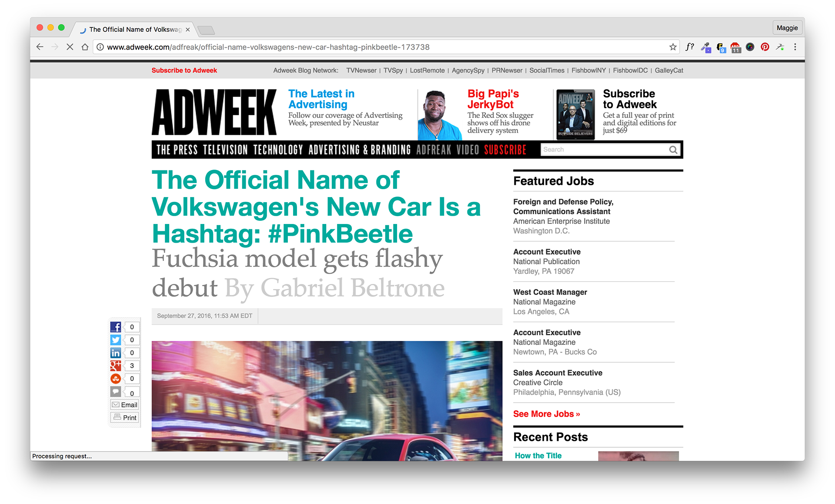Screen dimensions: 835x504
Task: Print this article button
Action: click(125, 417)
